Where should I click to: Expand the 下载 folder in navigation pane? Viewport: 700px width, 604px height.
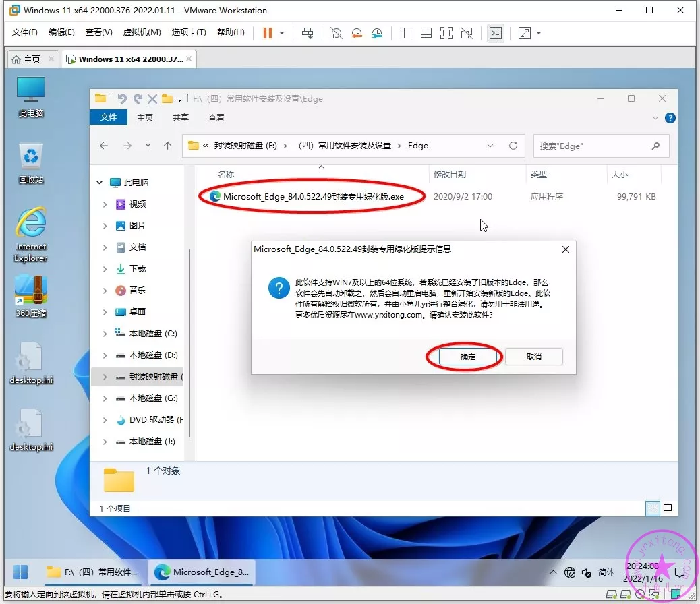click(x=105, y=269)
